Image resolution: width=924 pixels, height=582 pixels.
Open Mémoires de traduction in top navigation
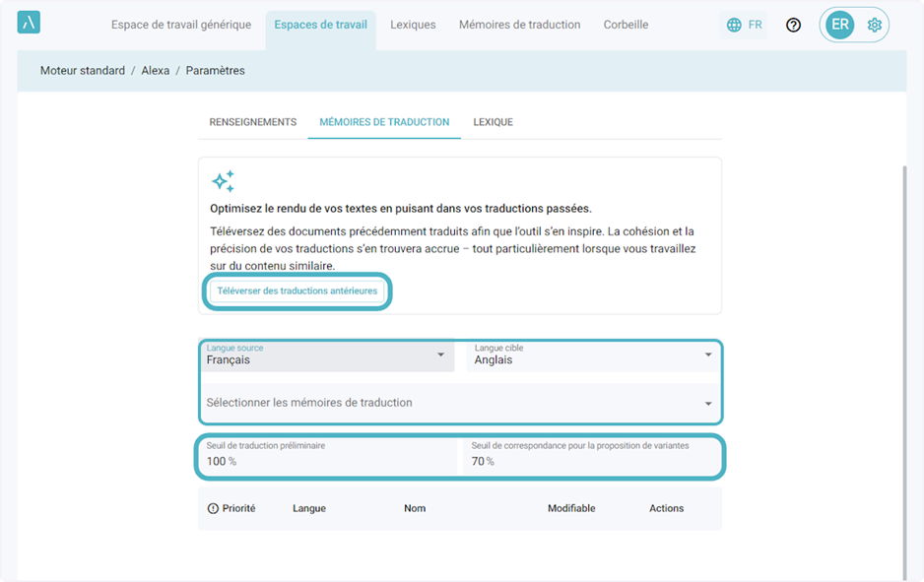519,25
